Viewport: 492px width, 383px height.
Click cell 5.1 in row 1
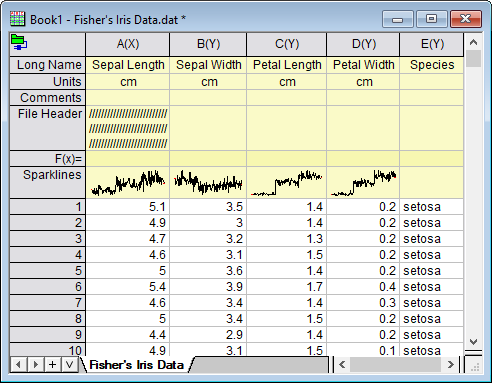tap(128, 207)
